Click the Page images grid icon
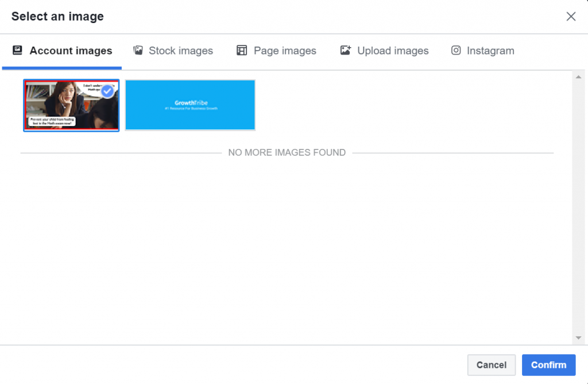Viewport: 588px width, 384px height. pos(242,50)
